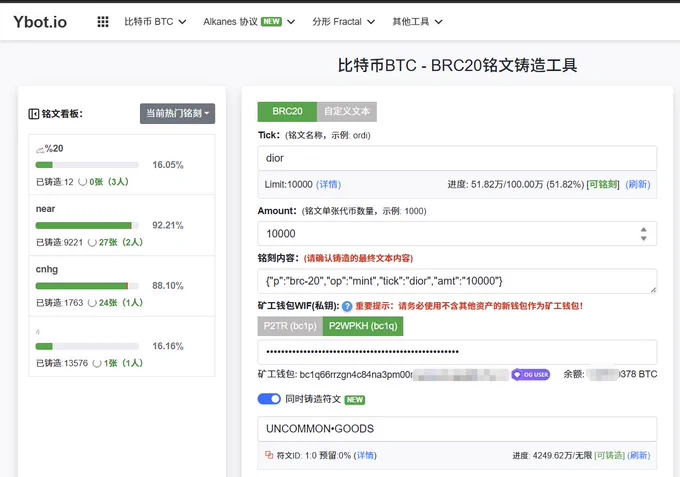Screen dimensions: 680x477
Task: Toggle the 同时铸造符文 switch
Action: pyautogui.click(x=269, y=399)
